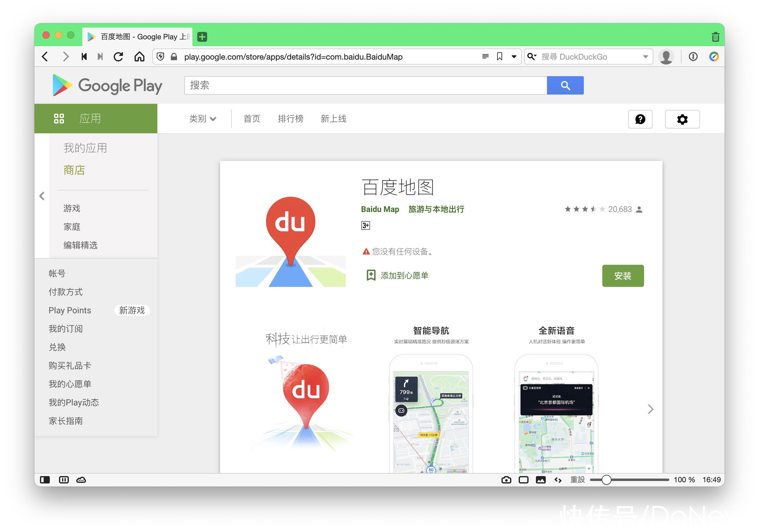
Task: Click the rewind history button
Action: tap(84, 57)
